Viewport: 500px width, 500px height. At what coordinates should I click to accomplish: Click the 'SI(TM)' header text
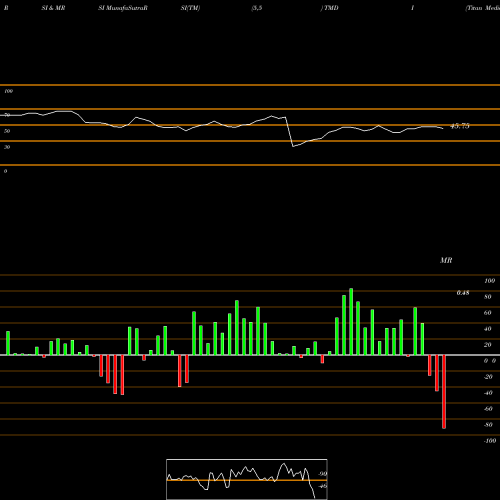click(190, 8)
